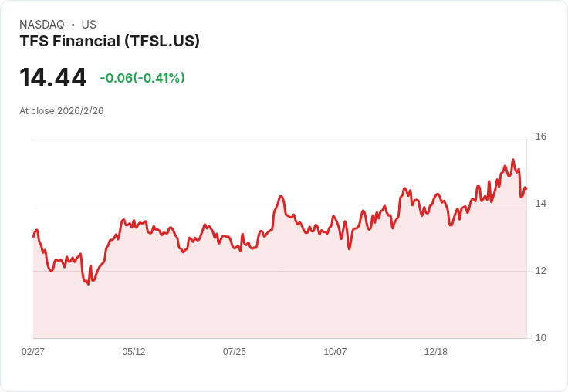Click the NASDAQ exchange label
This screenshot has width=568, height=392.
point(42,25)
